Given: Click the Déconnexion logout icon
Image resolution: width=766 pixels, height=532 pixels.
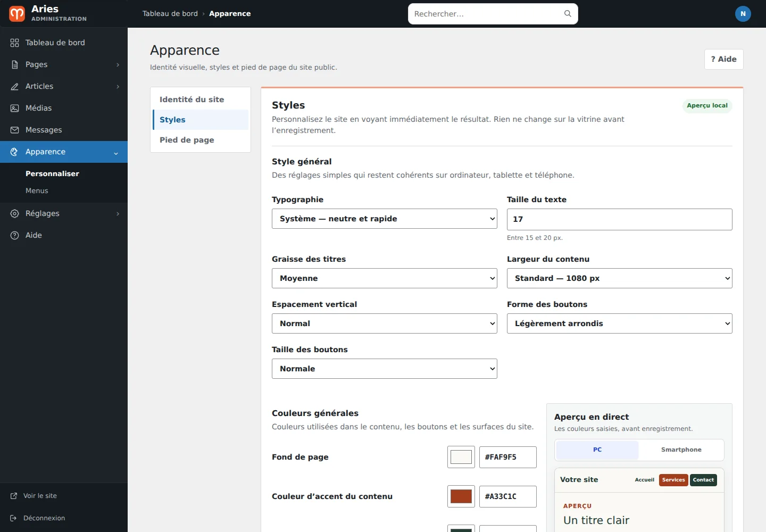Looking at the screenshot, I should [14, 518].
